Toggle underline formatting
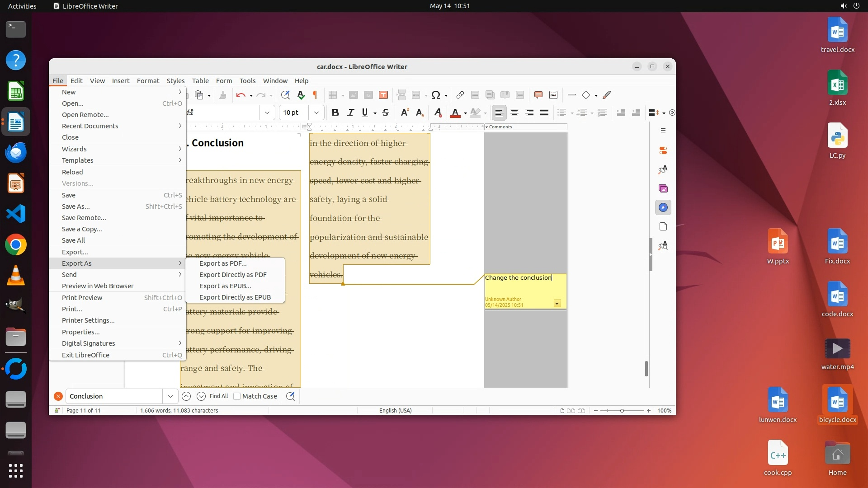 365,113
